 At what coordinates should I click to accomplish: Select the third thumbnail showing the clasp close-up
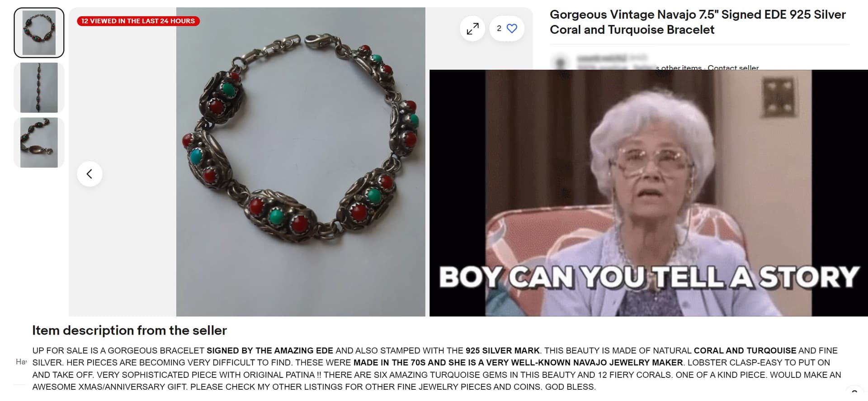coord(39,143)
